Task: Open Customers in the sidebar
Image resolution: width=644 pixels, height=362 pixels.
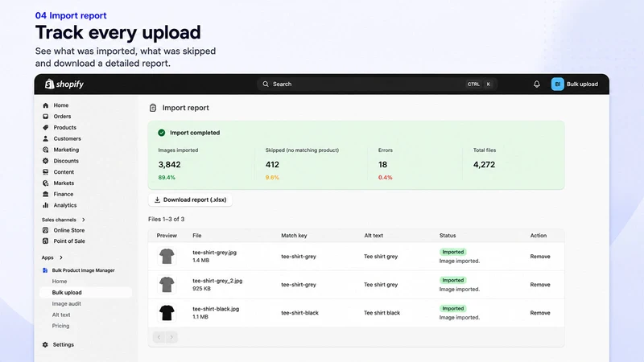Action: 67,138
